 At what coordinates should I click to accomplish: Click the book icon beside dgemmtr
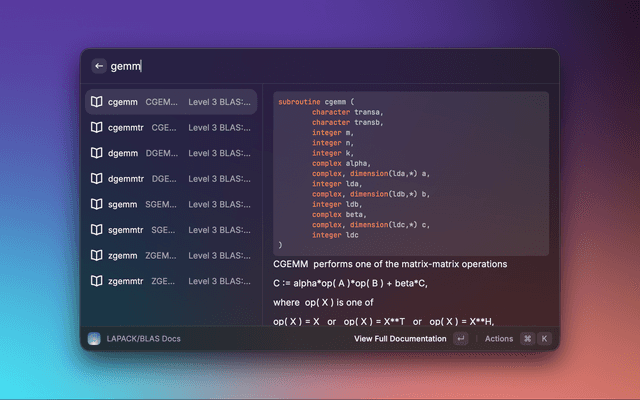(97, 179)
